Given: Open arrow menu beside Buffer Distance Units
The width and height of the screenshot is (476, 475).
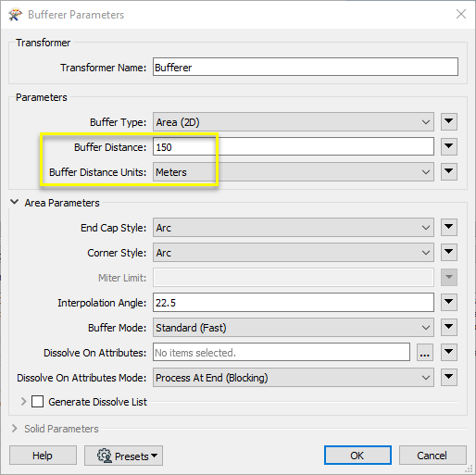Looking at the screenshot, I should tap(449, 171).
